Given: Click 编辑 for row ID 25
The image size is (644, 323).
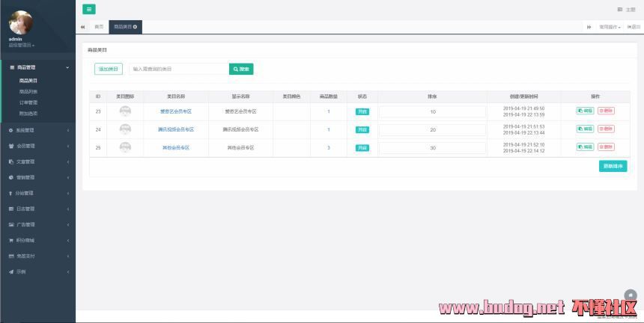Looking at the screenshot, I should 586,147.
